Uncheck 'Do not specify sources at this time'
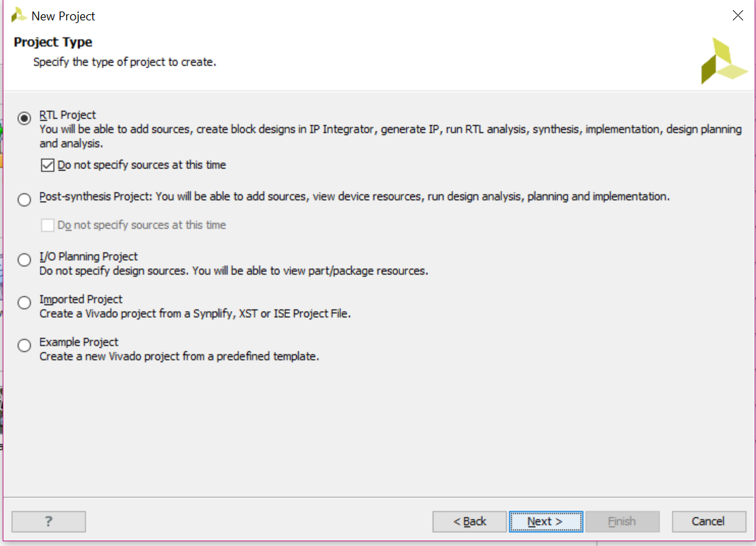The width and height of the screenshot is (756, 546). click(47, 164)
